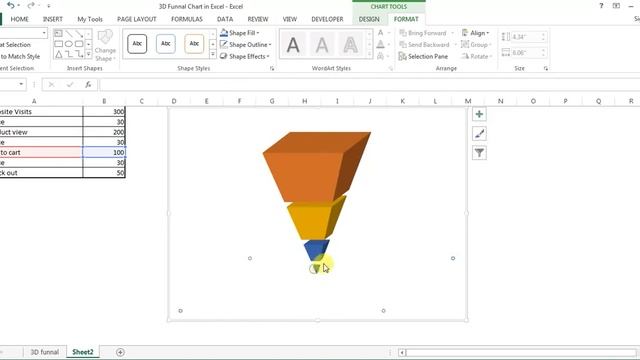Click the Bring Forward button
Viewport: 640px width, 360px height.
click(x=423, y=33)
